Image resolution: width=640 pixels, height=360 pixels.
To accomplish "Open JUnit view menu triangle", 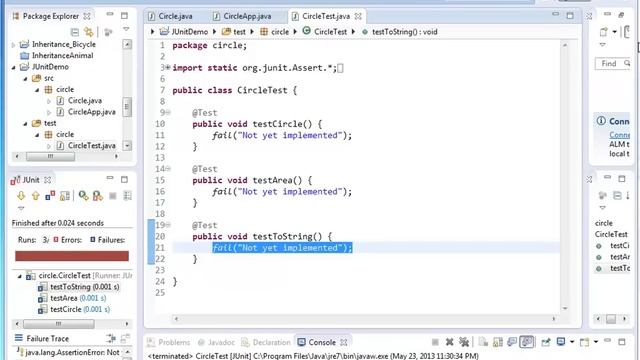I will [21, 208].
